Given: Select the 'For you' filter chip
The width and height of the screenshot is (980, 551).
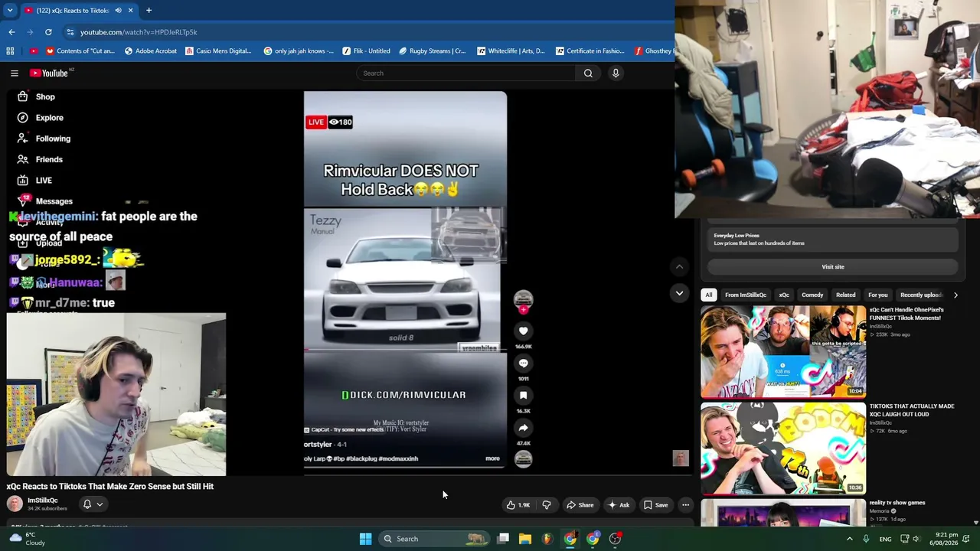Looking at the screenshot, I should [878, 295].
